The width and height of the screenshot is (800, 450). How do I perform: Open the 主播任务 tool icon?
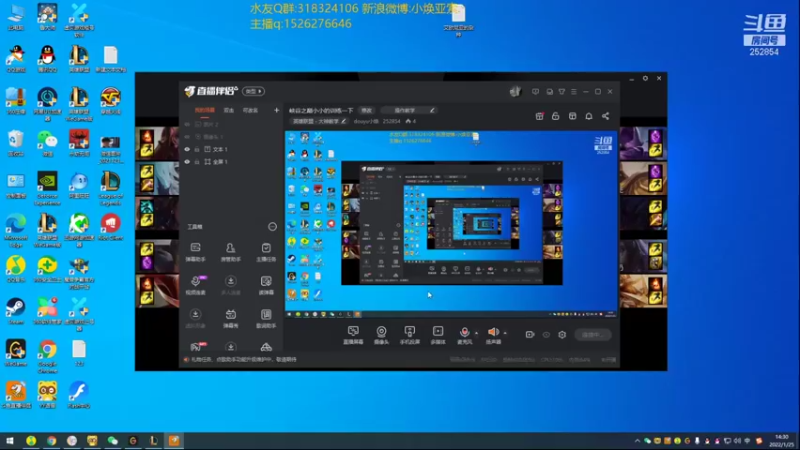(266, 252)
